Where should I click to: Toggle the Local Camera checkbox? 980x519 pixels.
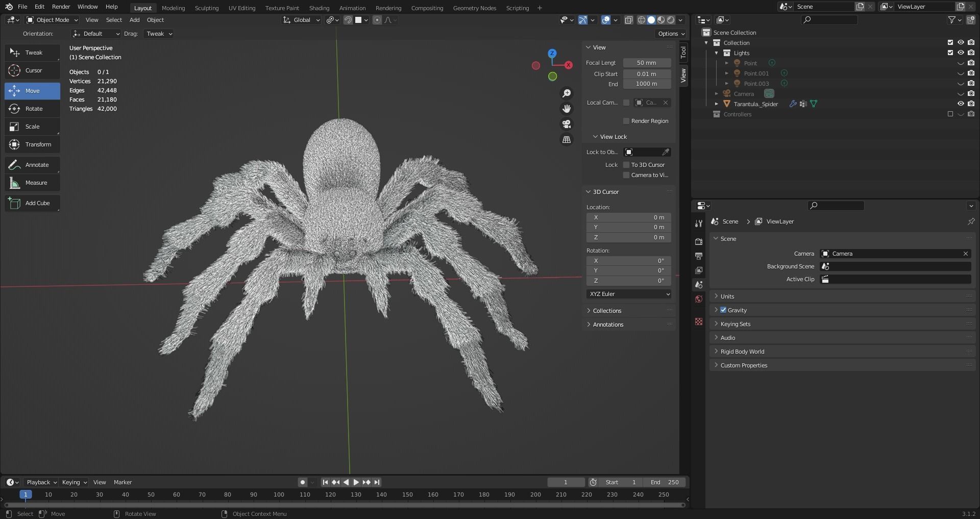coord(626,103)
